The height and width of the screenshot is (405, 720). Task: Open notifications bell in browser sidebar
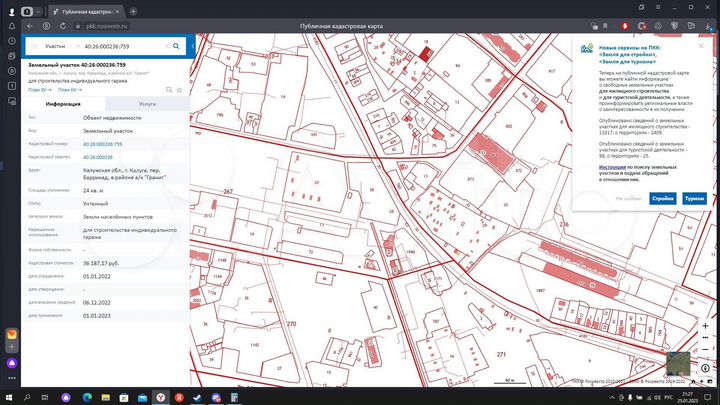[12, 26]
